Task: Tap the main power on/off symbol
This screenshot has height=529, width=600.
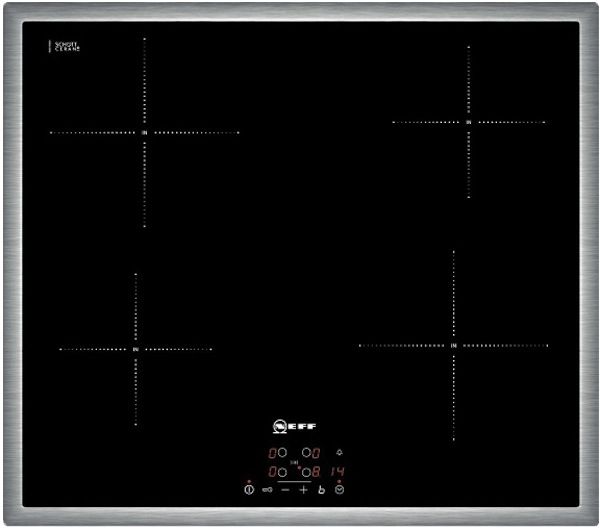Action: point(249,490)
